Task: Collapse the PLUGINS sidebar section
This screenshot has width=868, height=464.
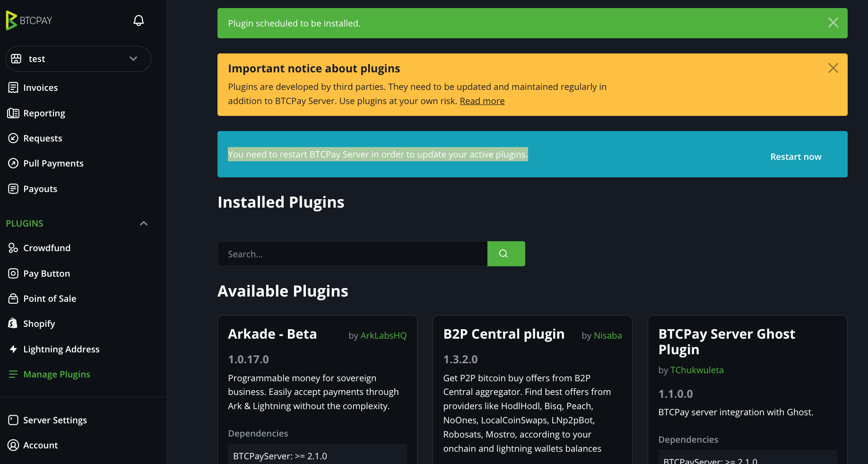Action: pos(144,223)
